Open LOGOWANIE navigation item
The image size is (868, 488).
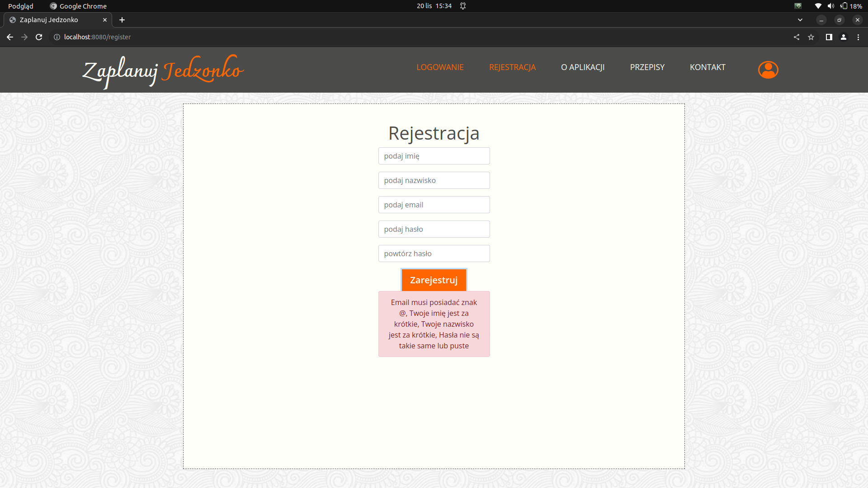click(x=440, y=67)
